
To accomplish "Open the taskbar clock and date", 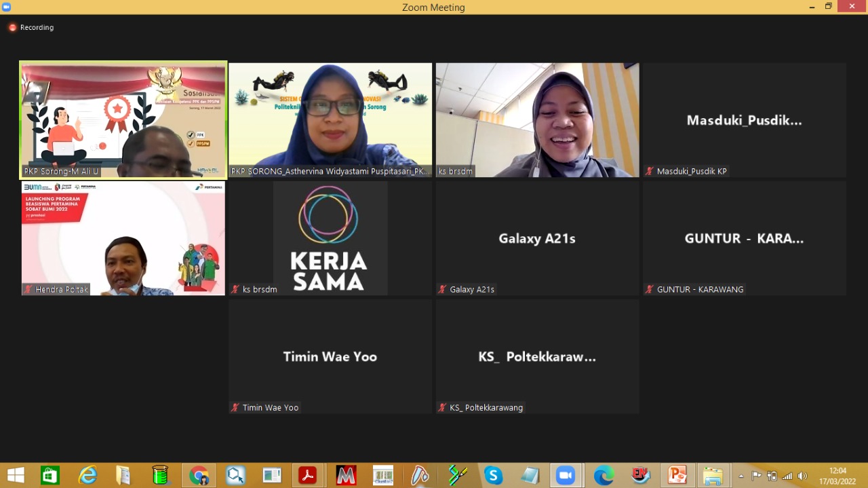I will 837,476.
